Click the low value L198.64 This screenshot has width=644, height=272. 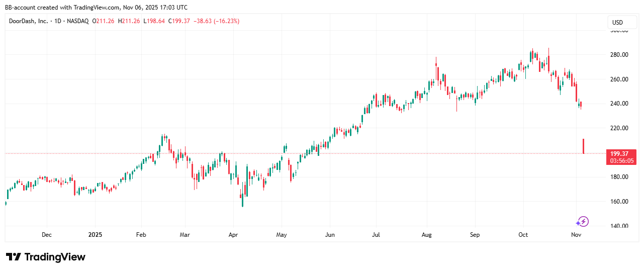pyautogui.click(x=154, y=21)
